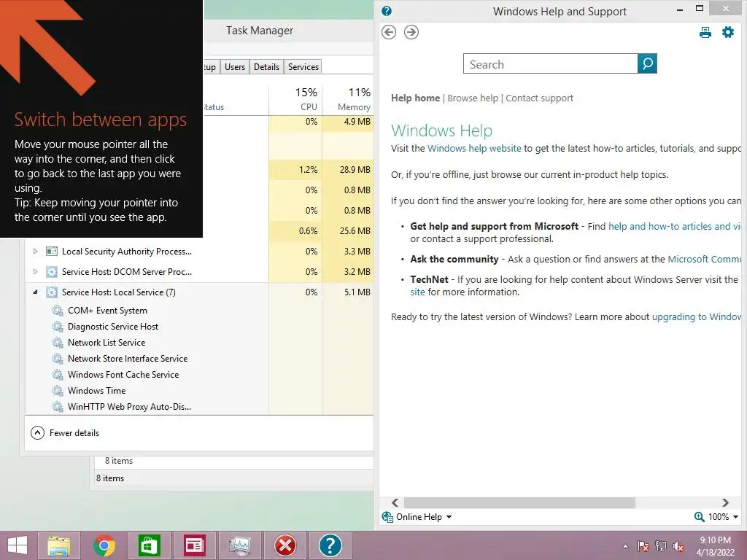
Task: Click the Fewer details arrow button
Action: tap(37, 433)
